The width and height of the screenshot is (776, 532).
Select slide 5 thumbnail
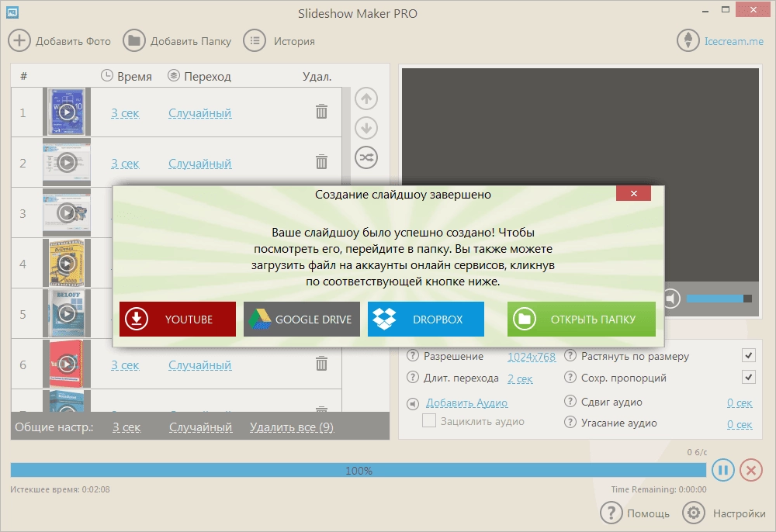67,313
